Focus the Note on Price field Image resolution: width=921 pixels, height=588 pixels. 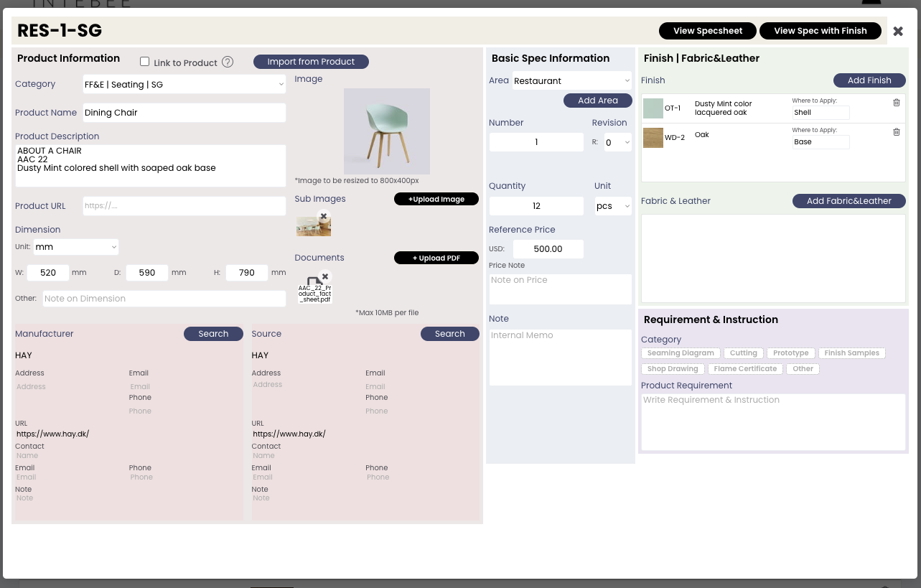coord(561,289)
